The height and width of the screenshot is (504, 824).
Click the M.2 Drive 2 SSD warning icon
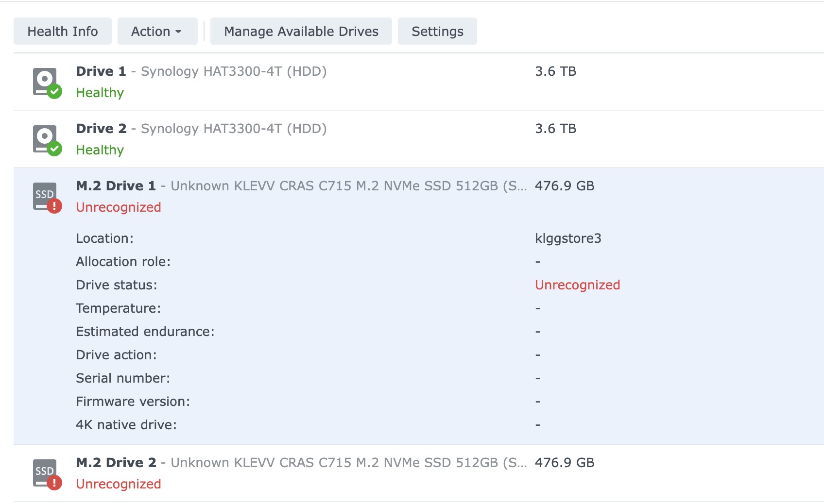[47, 473]
